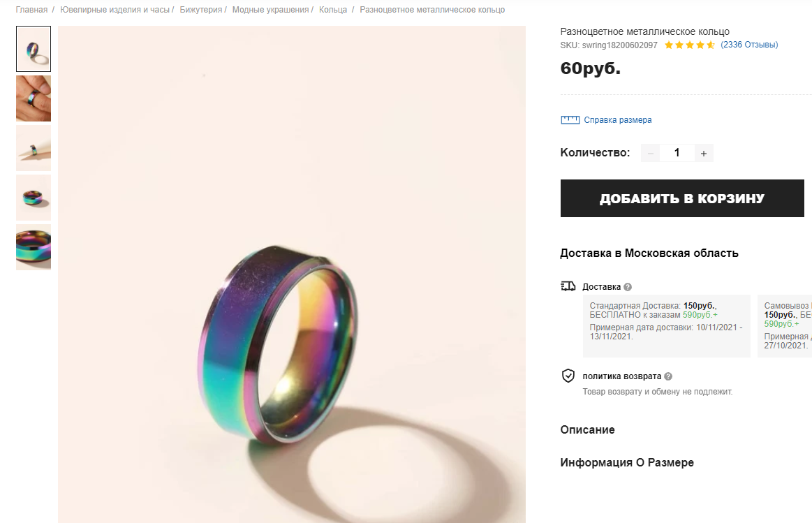Screen dimensions: 812x523
Task: Click the star rating icons
Action: pos(689,45)
